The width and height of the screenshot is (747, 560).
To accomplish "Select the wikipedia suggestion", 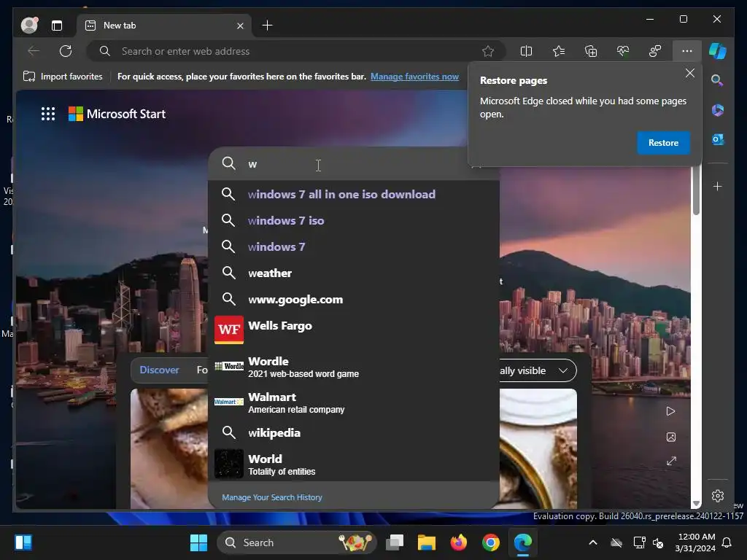I will [354, 432].
